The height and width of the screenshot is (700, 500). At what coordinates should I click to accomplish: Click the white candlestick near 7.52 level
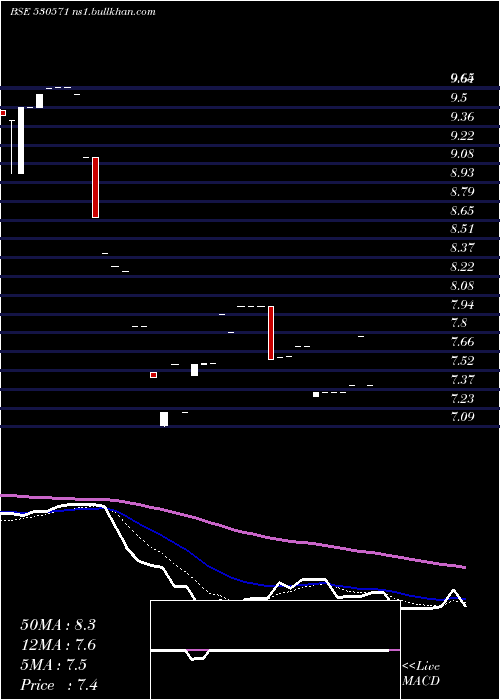(194, 370)
